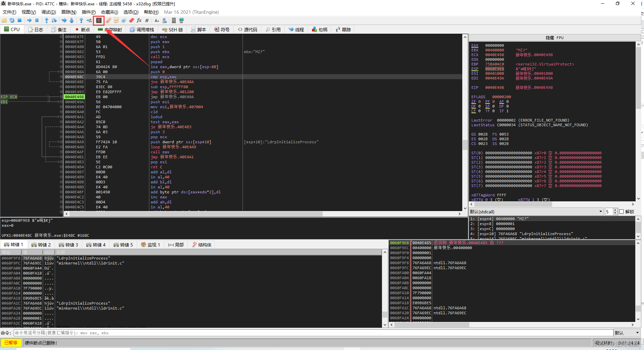Pause execution with the pause icon
Viewport: 644px width, 350px height.
tap(37, 20)
